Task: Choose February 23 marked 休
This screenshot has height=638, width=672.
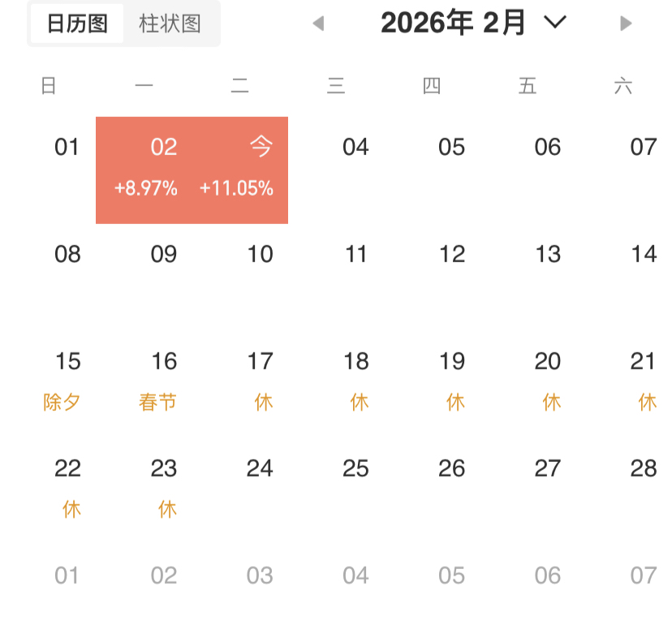Action: [164, 487]
